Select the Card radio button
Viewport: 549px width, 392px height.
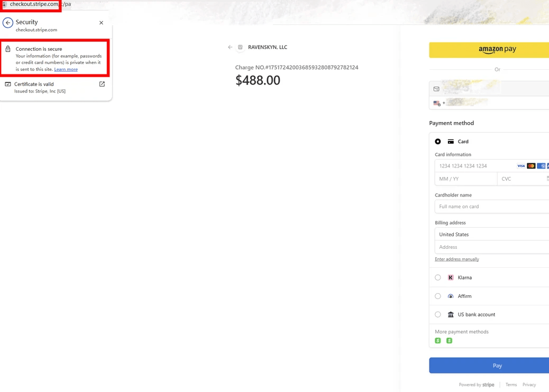(x=437, y=142)
